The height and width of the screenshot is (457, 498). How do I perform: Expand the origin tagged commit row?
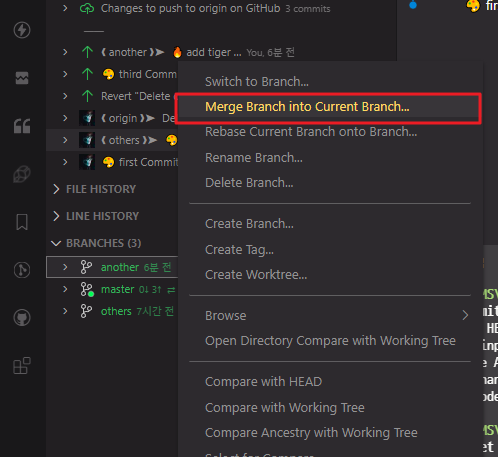click(65, 118)
